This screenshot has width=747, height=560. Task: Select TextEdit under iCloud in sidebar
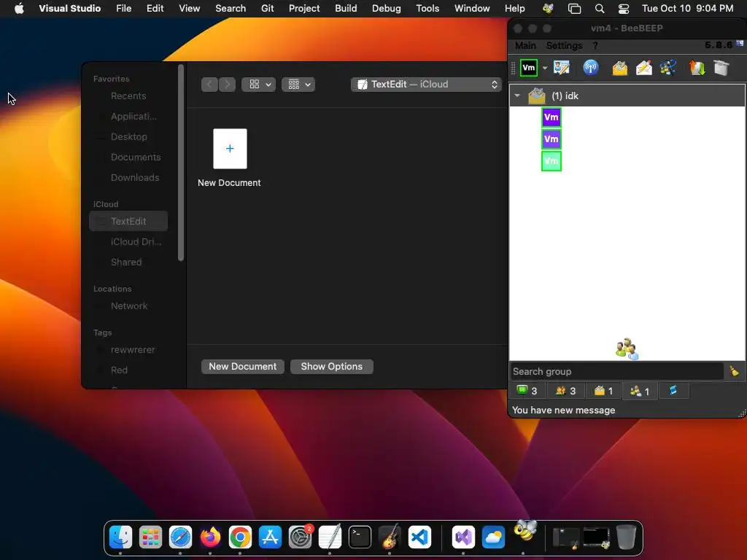[128, 221]
